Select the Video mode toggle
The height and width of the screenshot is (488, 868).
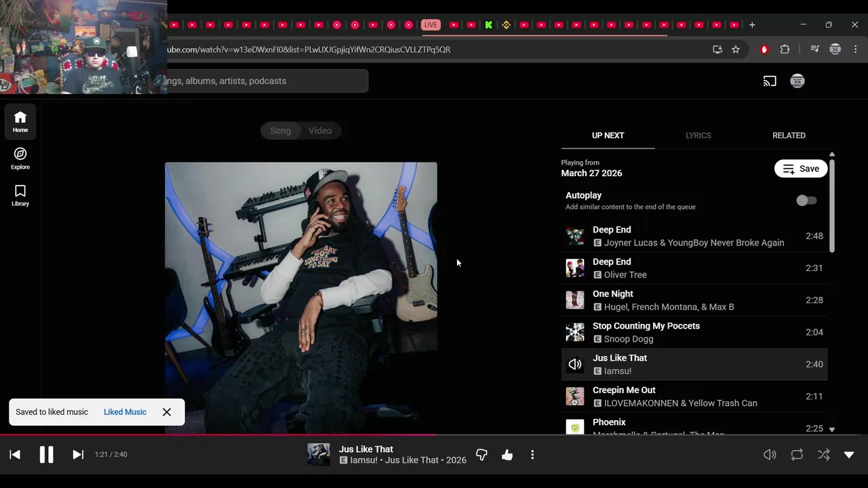click(320, 131)
